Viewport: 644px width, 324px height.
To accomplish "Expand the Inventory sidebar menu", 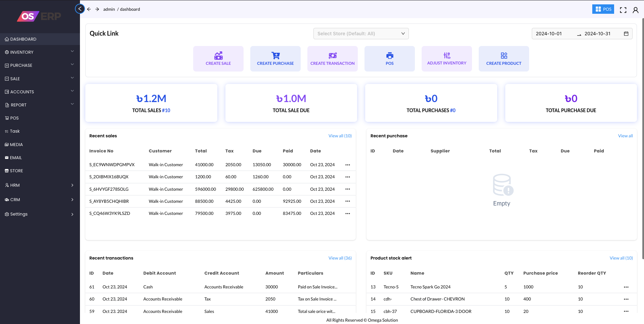I will 40,52.
